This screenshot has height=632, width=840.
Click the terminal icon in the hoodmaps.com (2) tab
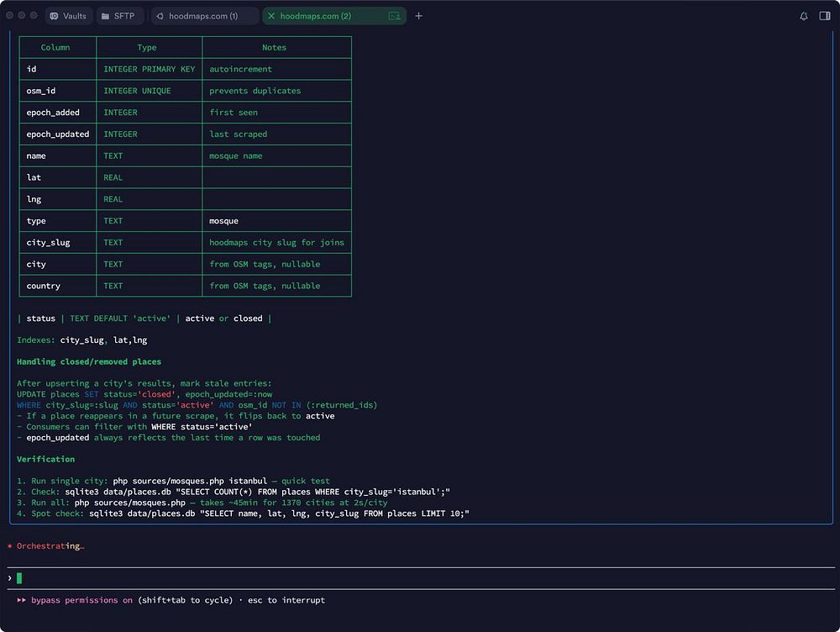[x=394, y=16]
